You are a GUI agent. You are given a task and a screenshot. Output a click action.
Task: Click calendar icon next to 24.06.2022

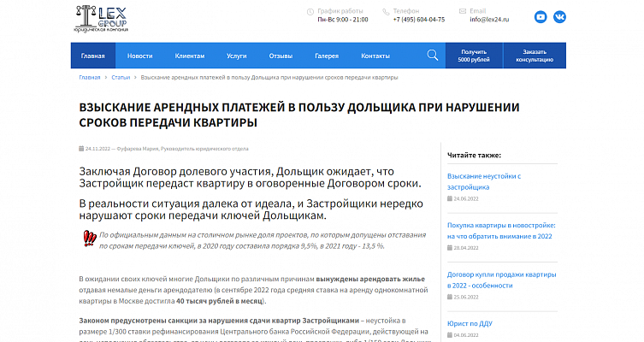click(450, 198)
